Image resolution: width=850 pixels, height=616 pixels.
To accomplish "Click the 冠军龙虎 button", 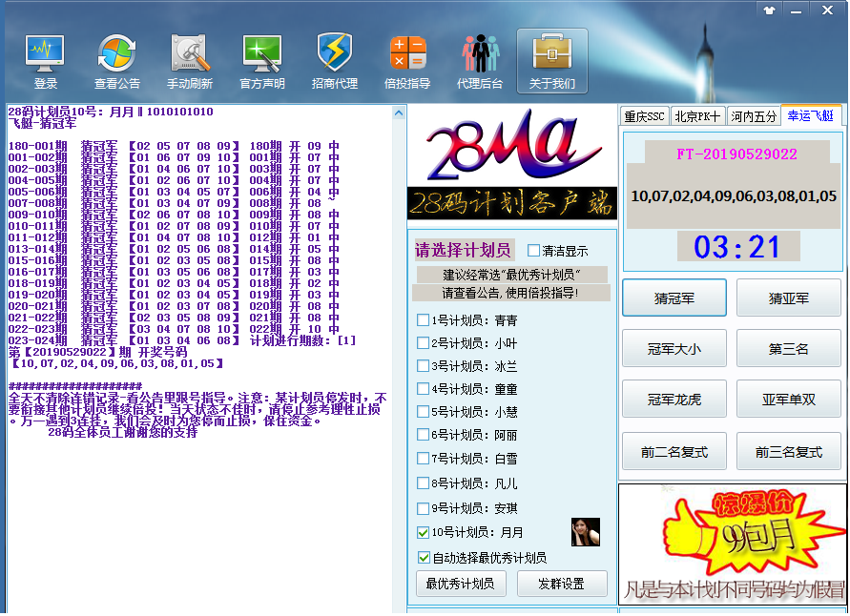I will coord(674,400).
